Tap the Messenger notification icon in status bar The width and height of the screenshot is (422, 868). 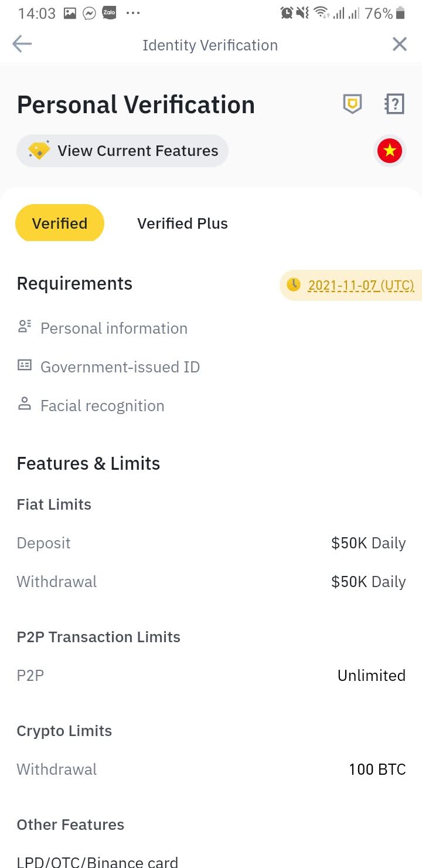[89, 13]
